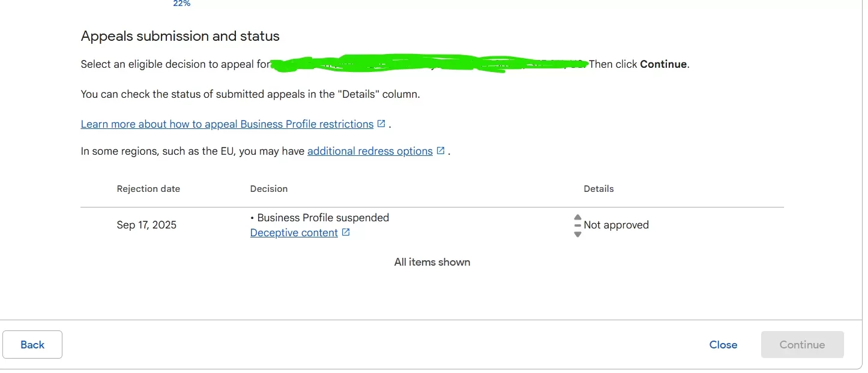Click the up arrow beside Not approved

point(577,217)
